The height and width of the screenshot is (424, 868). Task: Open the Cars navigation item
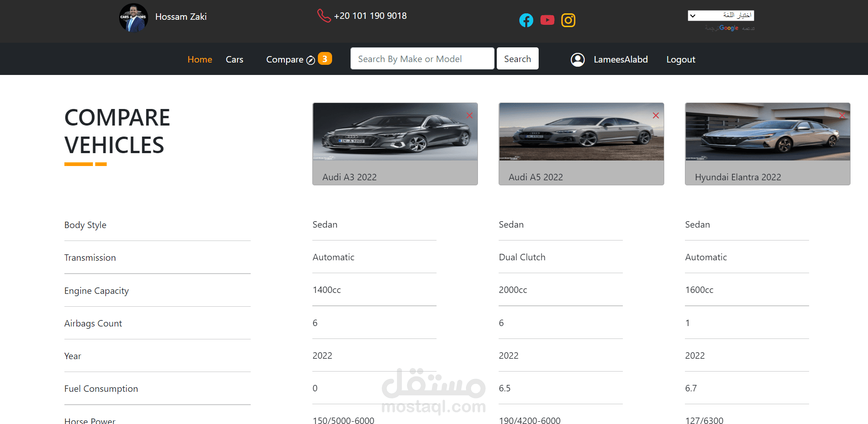click(235, 59)
